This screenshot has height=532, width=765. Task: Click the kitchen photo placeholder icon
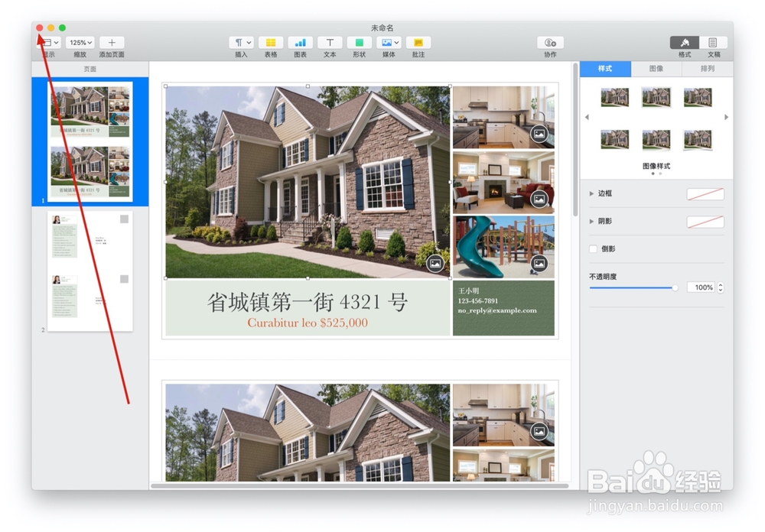(x=539, y=134)
